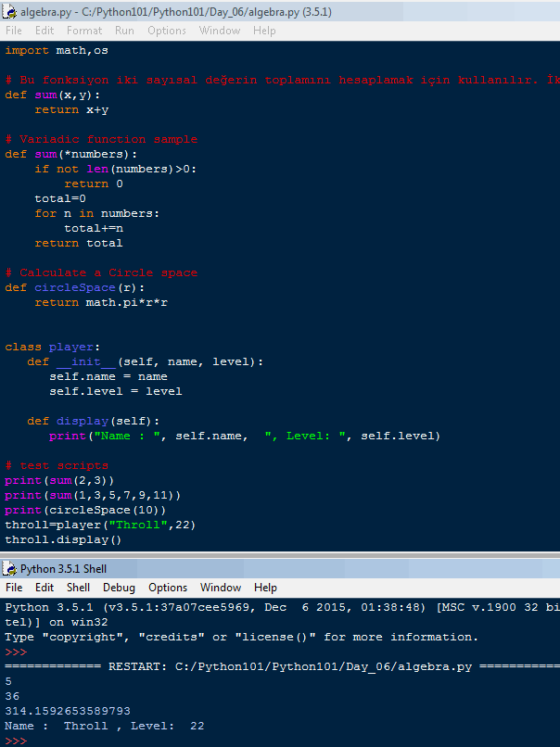This screenshot has height=747, width=560.
Task: Open File menu in Python Shell window
Action: point(14,588)
